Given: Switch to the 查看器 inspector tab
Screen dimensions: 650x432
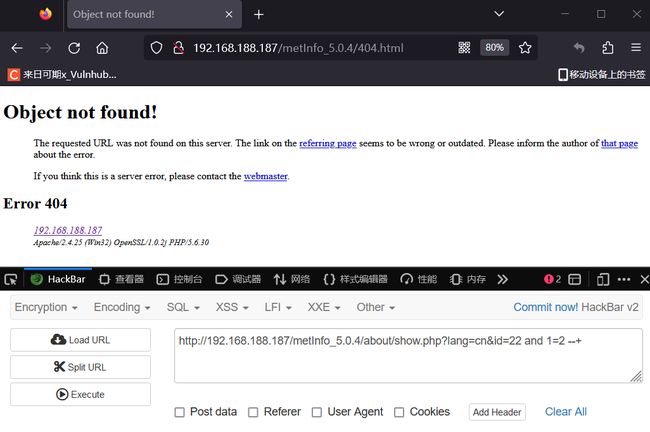Looking at the screenshot, I should point(121,279).
